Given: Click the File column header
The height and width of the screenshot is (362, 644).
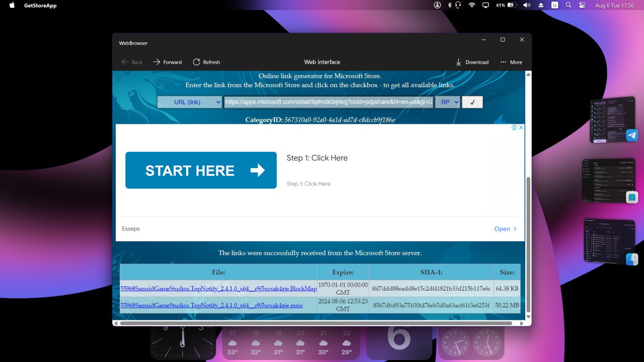Looking at the screenshot, I should tap(218, 272).
